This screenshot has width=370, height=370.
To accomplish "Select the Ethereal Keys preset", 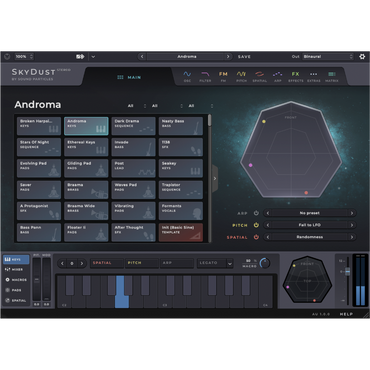I will coord(86,147).
